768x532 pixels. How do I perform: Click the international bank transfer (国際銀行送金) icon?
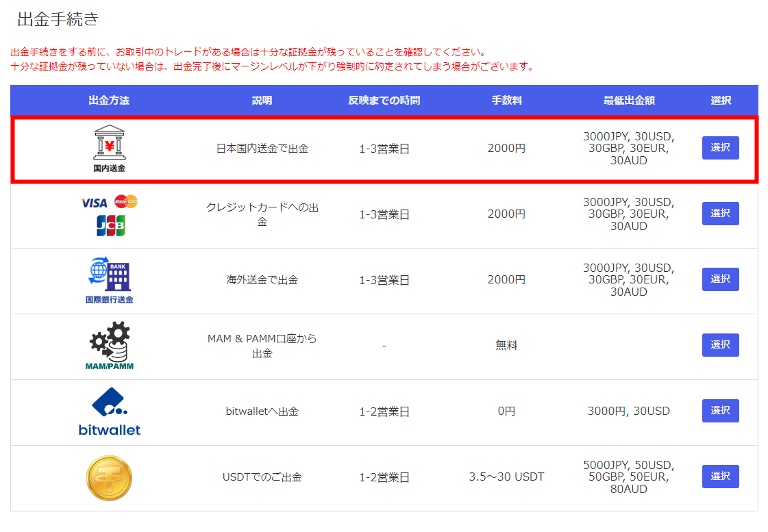tap(109, 280)
